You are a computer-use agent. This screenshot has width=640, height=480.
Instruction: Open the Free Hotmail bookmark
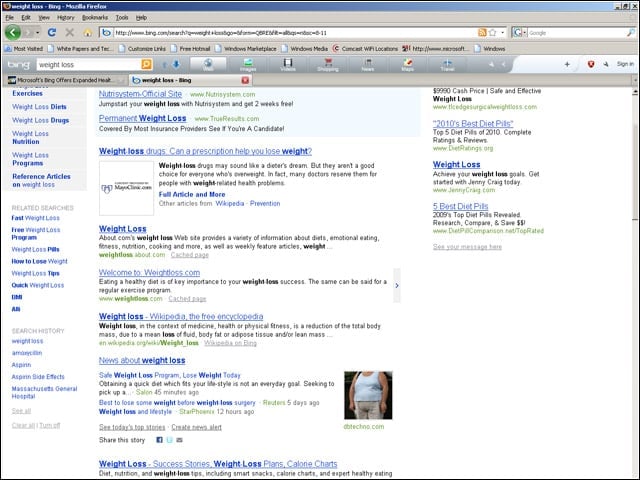tap(191, 49)
